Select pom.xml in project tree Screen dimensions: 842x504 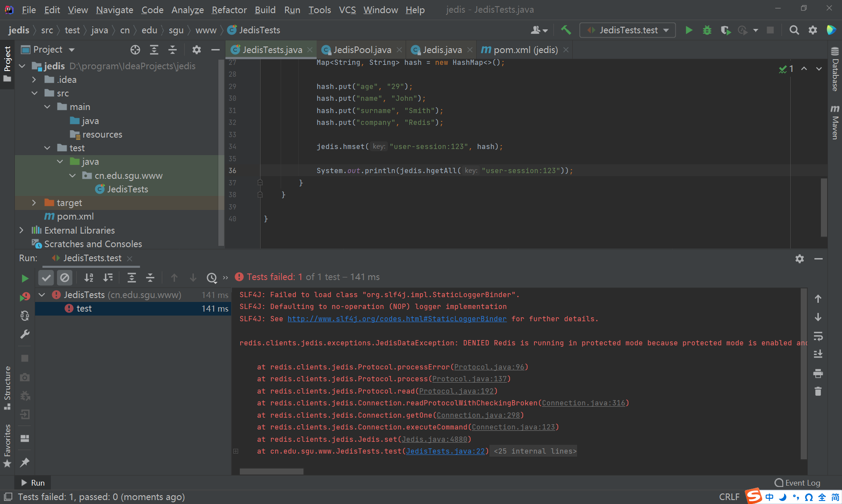click(x=75, y=217)
